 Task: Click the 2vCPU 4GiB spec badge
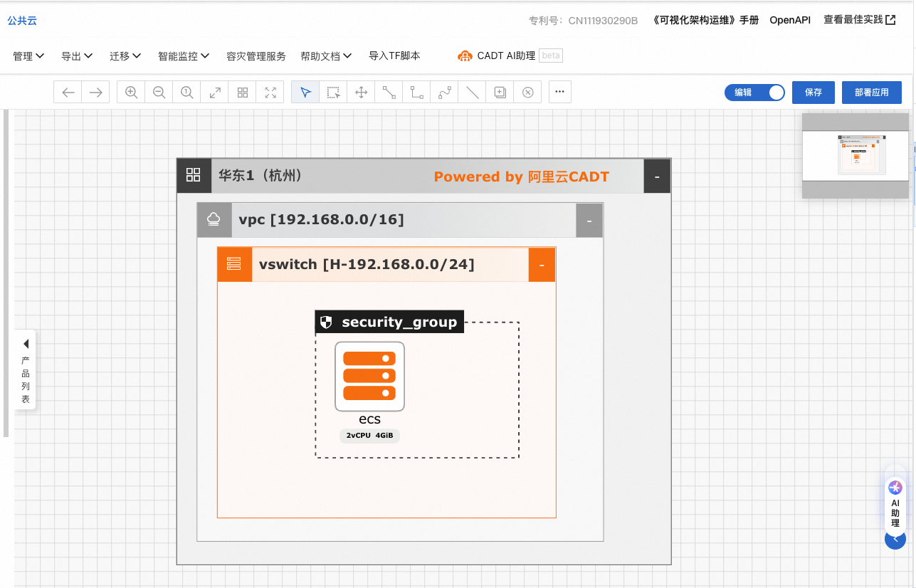370,436
